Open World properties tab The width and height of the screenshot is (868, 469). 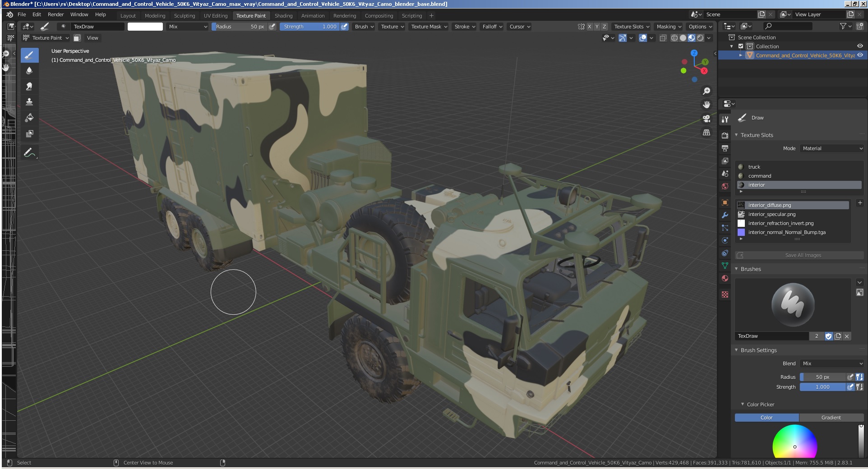click(x=725, y=186)
